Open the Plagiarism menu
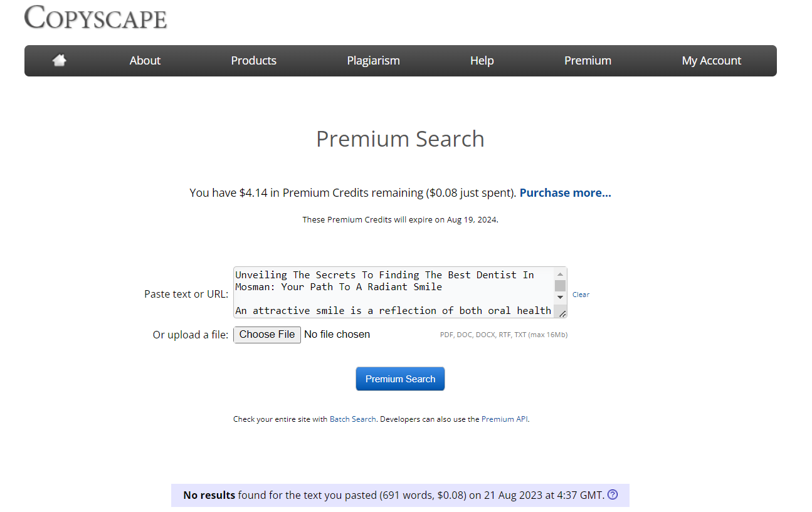The width and height of the screenshot is (812, 512). (x=373, y=61)
